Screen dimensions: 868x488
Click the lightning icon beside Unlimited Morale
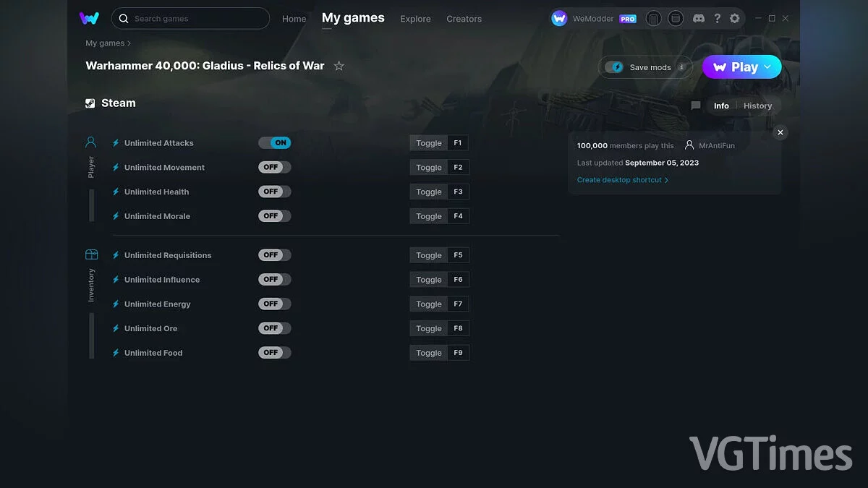[116, 216]
